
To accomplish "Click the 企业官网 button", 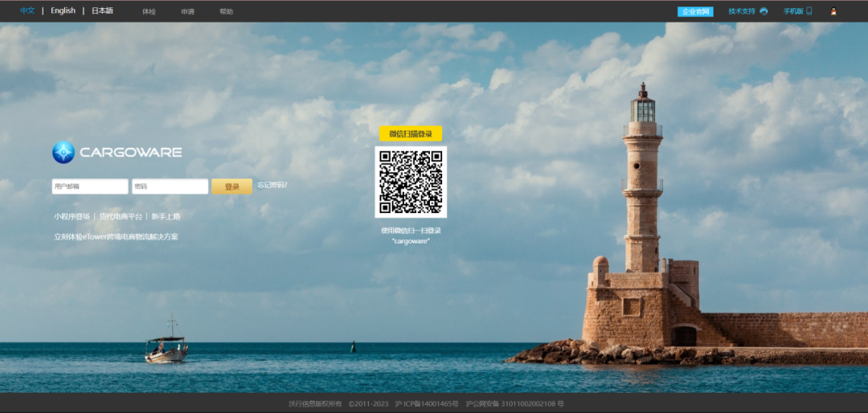I will tap(695, 12).
